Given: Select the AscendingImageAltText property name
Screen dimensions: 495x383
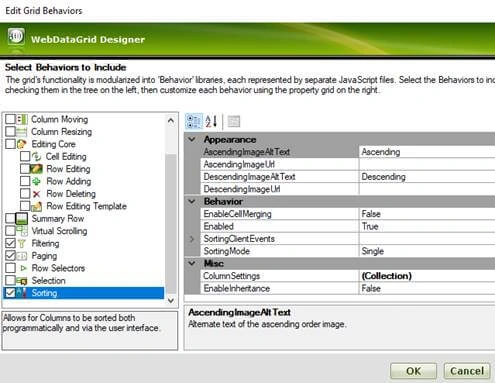Looking at the screenshot, I should 246,152.
